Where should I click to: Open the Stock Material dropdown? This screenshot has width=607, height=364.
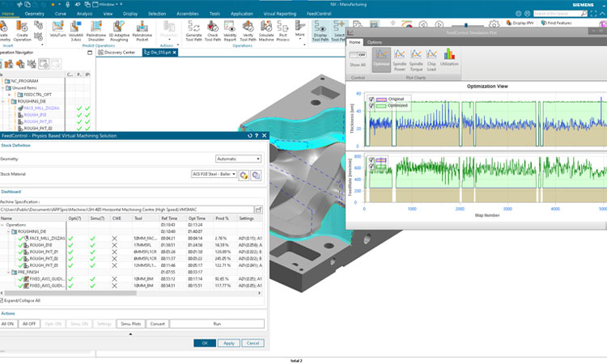click(213, 175)
